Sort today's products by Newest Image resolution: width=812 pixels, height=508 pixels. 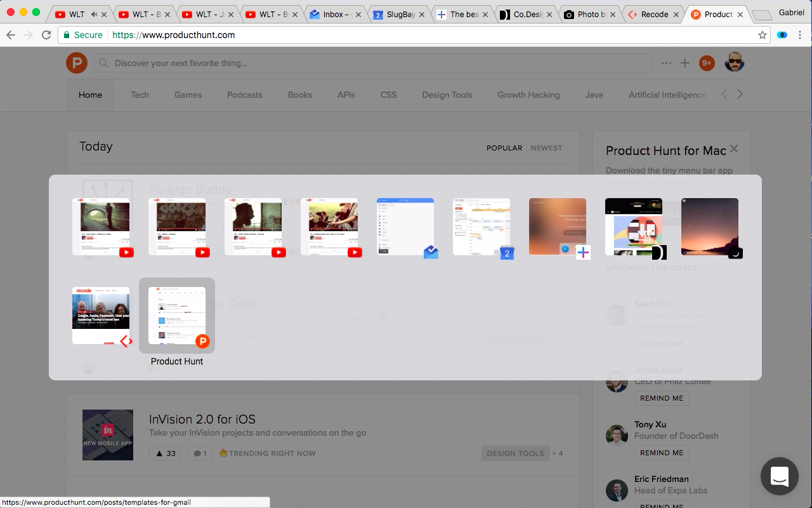(546, 147)
